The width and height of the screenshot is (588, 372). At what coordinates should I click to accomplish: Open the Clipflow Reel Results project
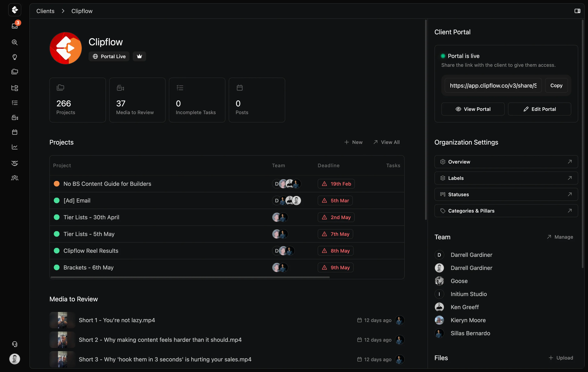tap(227, 251)
